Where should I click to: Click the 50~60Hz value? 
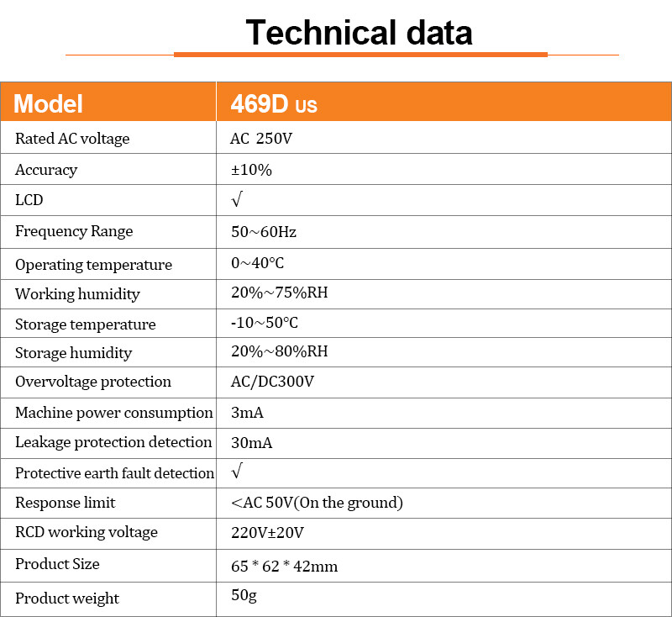click(x=264, y=231)
